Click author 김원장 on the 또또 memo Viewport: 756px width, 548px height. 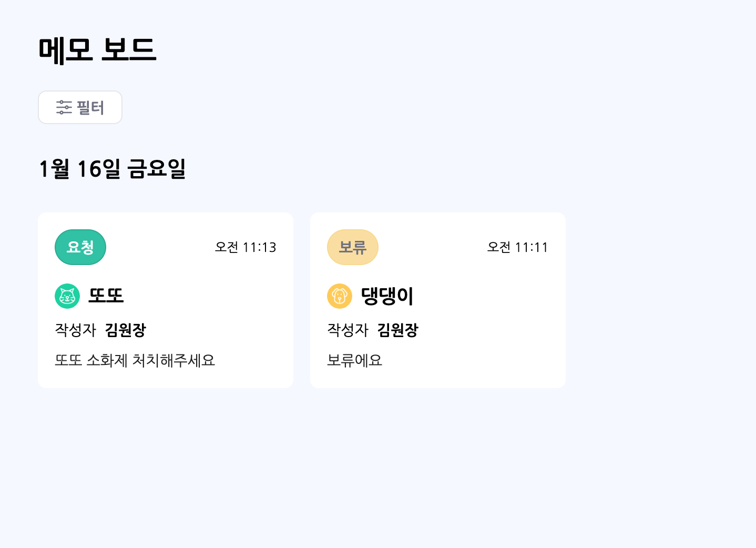(x=126, y=330)
